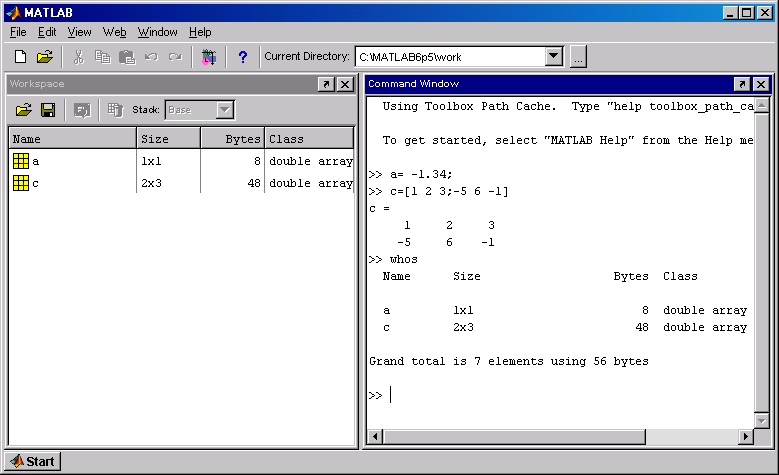Select variable a name in Workspace
Image resolution: width=779 pixels, height=475 pixels.
click(35, 161)
